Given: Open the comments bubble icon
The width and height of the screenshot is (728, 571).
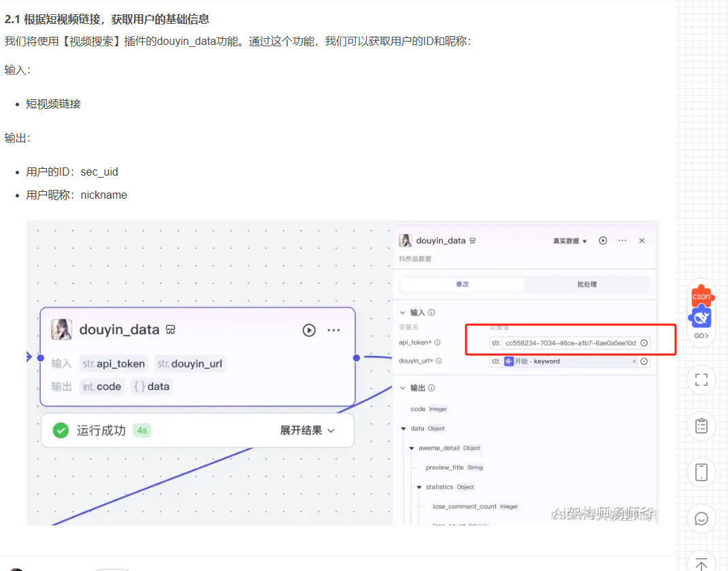Looking at the screenshot, I should (701, 519).
